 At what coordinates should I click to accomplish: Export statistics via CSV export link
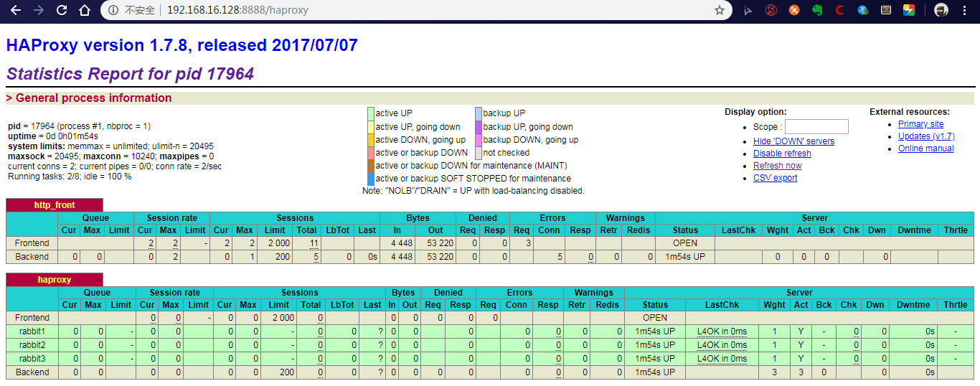pos(775,178)
